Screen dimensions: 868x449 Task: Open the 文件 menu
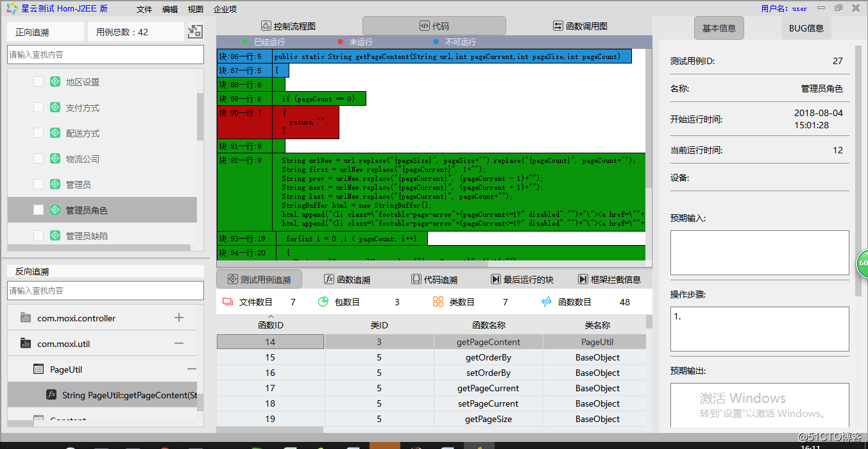point(145,9)
